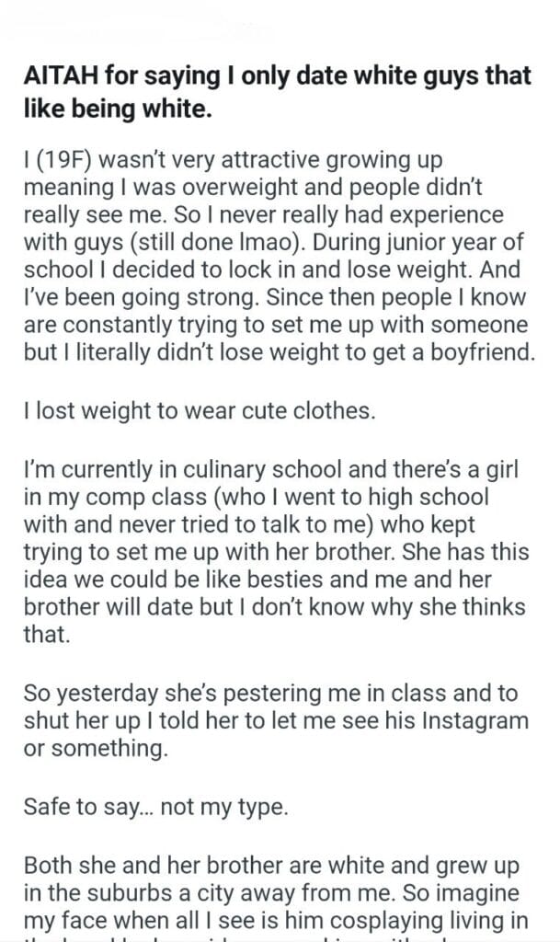Click the words "or something."
560x942 pixels.
click(97, 749)
